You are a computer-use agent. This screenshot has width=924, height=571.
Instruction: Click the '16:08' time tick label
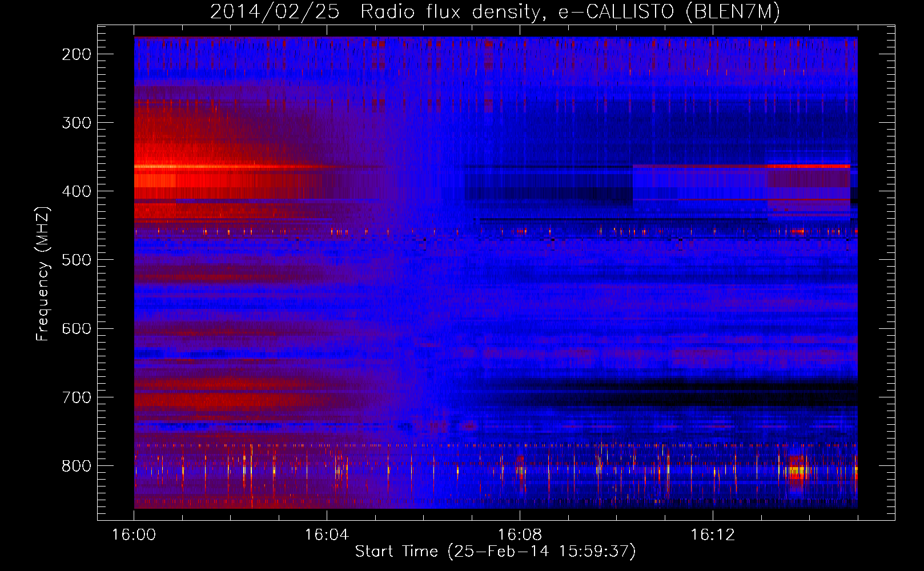coord(520,535)
